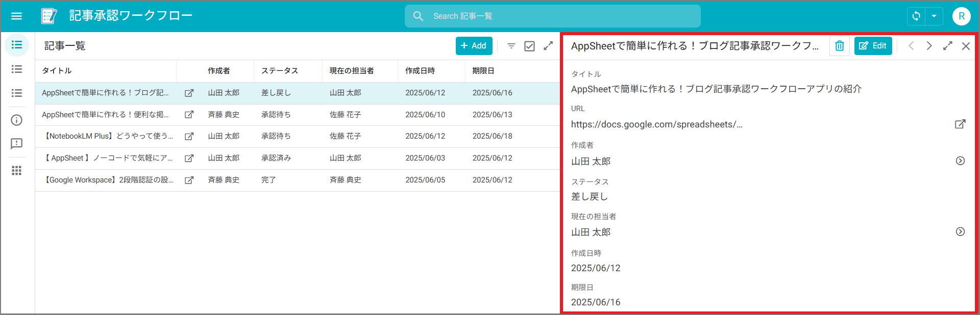Screen dimensions: 980x315
Task: Select row 'AppSheetで簡単に作れる！便利な掲...'
Action: (x=298, y=115)
